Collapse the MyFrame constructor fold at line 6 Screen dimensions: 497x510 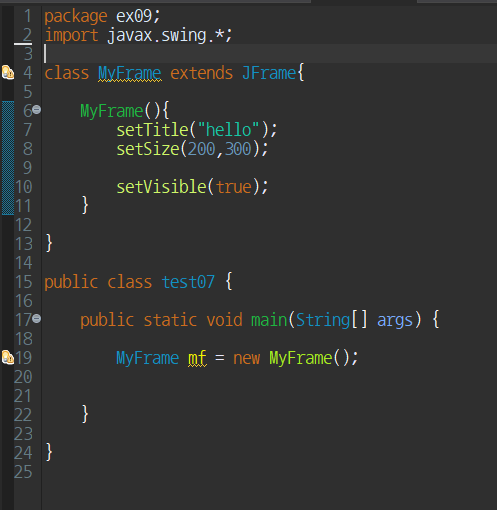click(x=37, y=110)
